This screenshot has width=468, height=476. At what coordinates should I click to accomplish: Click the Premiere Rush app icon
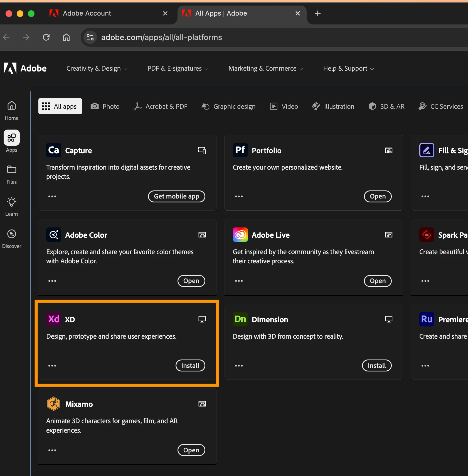pos(427,319)
